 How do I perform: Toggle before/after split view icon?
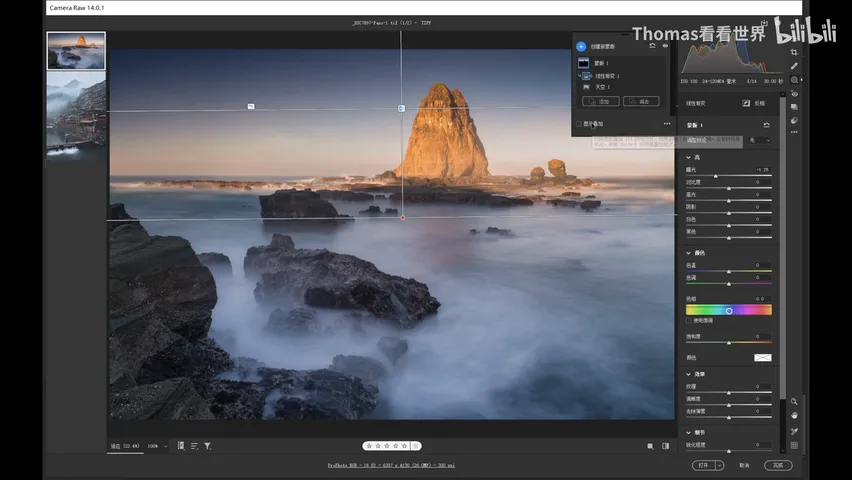[666, 446]
